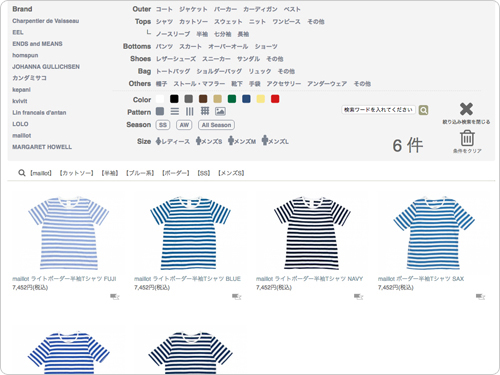Select 半袖 sleeve length option
This screenshot has height=375, width=500.
(x=202, y=34)
